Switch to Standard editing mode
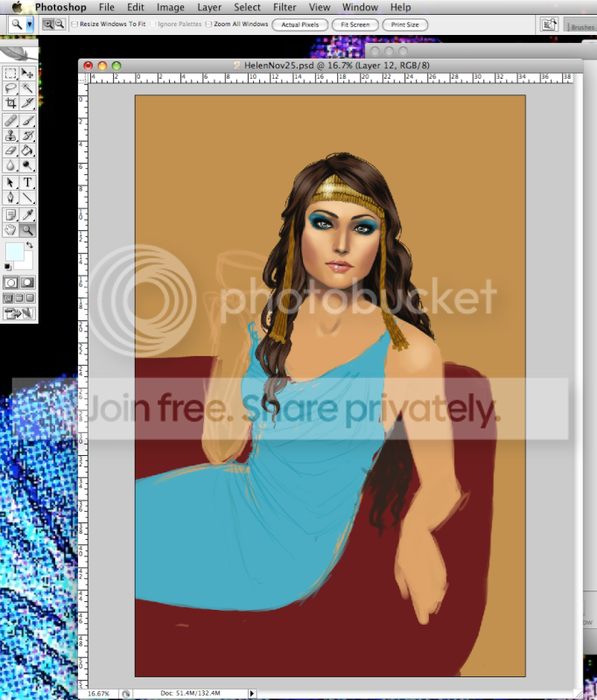Image resolution: width=597 pixels, height=700 pixels. pos(11,283)
